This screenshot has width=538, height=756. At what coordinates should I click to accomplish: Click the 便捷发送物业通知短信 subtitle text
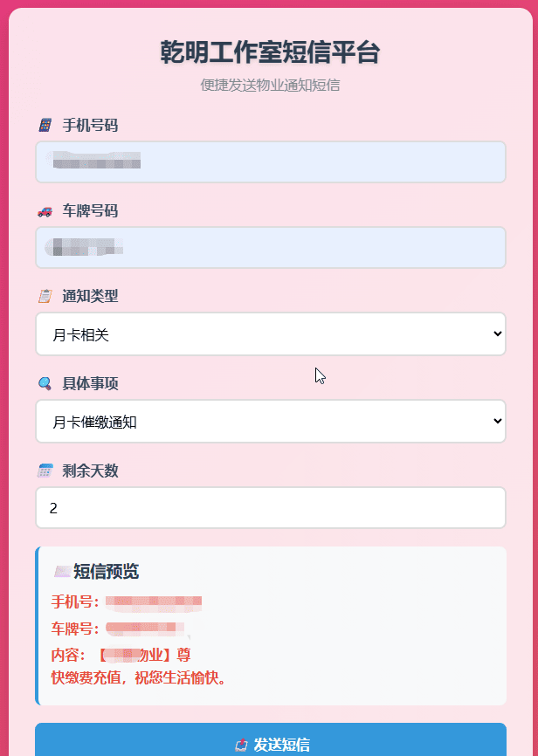(269, 85)
